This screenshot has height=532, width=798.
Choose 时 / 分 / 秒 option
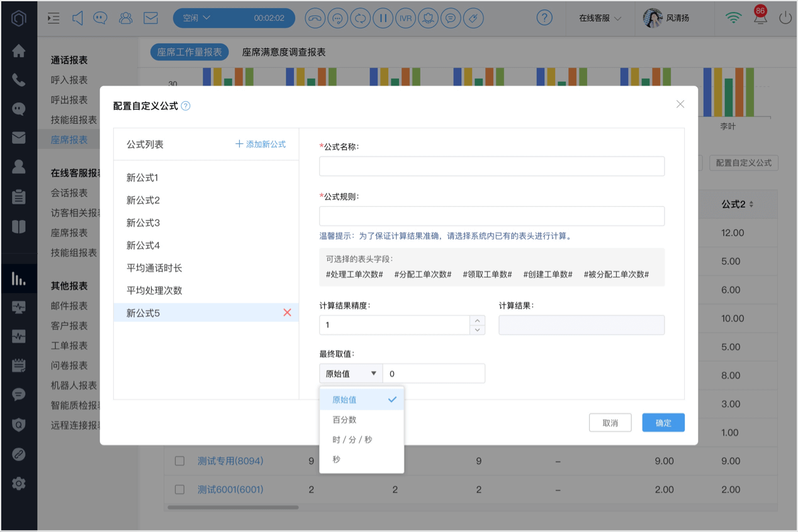[362, 440]
